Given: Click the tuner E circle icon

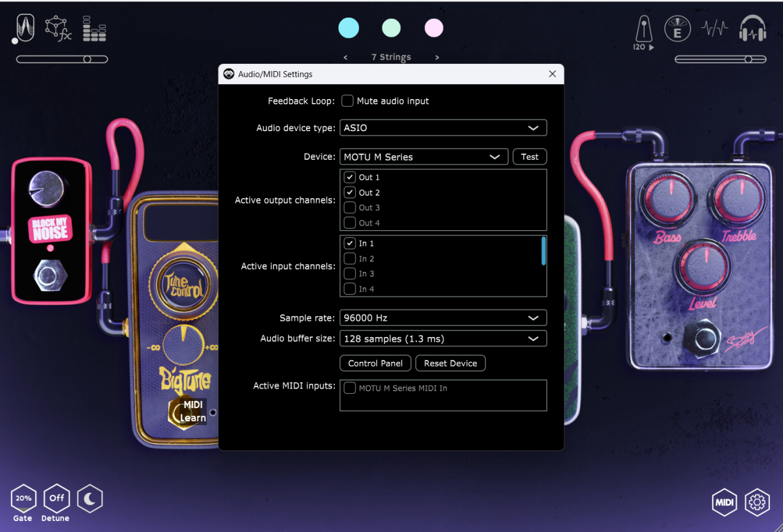Looking at the screenshot, I should [x=677, y=29].
